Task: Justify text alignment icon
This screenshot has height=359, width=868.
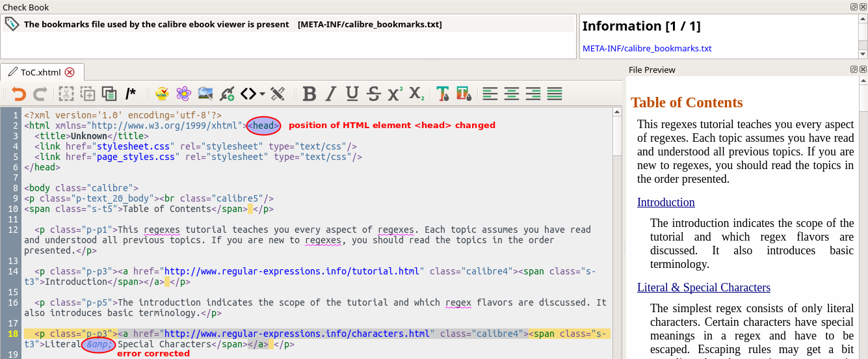Action: click(x=555, y=94)
